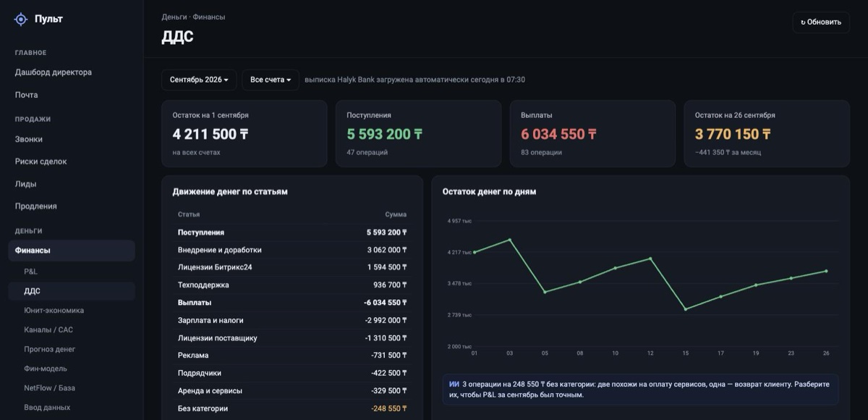Click the −441 350 ₸ за месяц text

tap(728, 153)
